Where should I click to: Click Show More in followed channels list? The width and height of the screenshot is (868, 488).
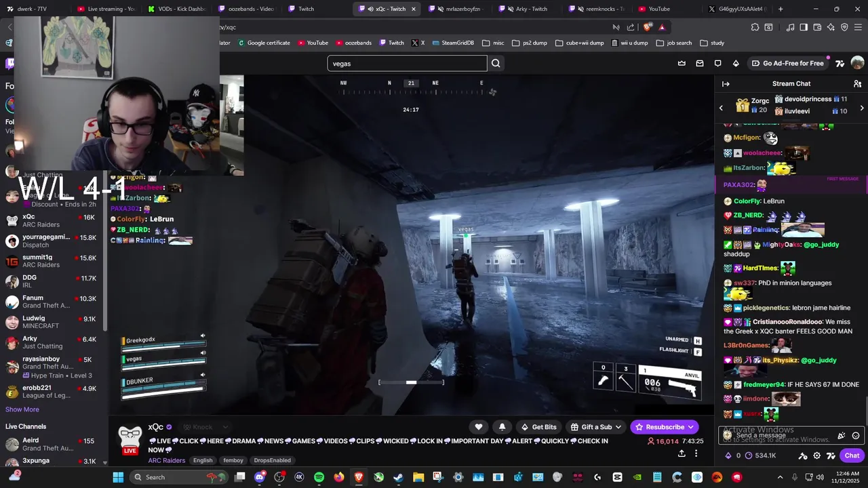(x=22, y=409)
